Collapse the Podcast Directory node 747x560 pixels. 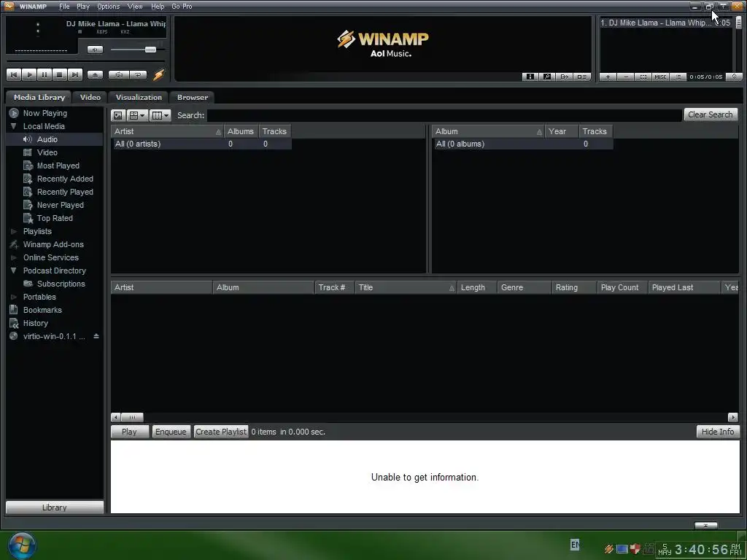13,271
